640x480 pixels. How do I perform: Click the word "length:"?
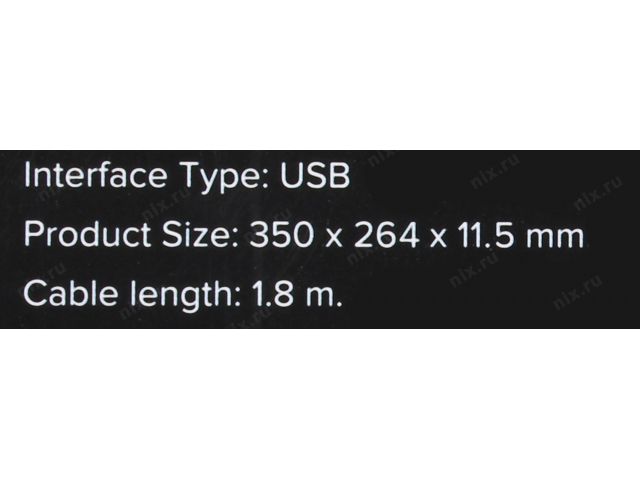click(175, 297)
